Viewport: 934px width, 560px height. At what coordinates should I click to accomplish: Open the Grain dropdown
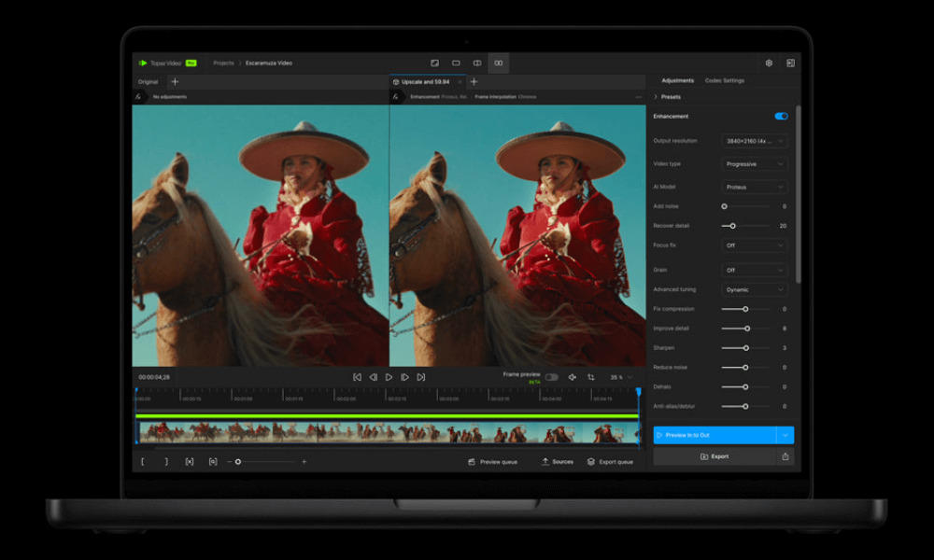point(755,270)
